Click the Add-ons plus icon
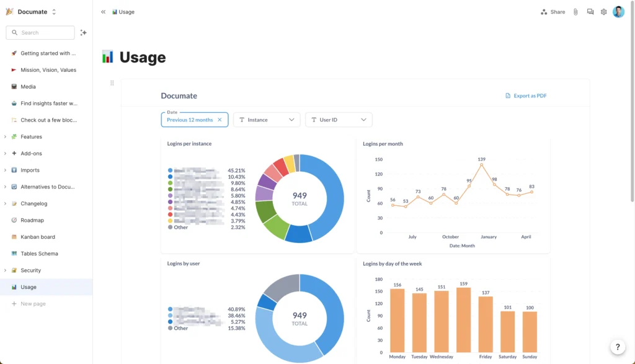 tap(14, 153)
